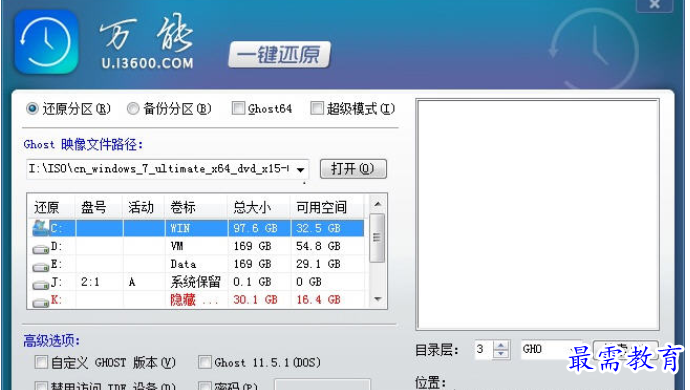The height and width of the screenshot is (390, 690).
Task: Click the password input field beside 密码(P)
Action: (x=323, y=385)
